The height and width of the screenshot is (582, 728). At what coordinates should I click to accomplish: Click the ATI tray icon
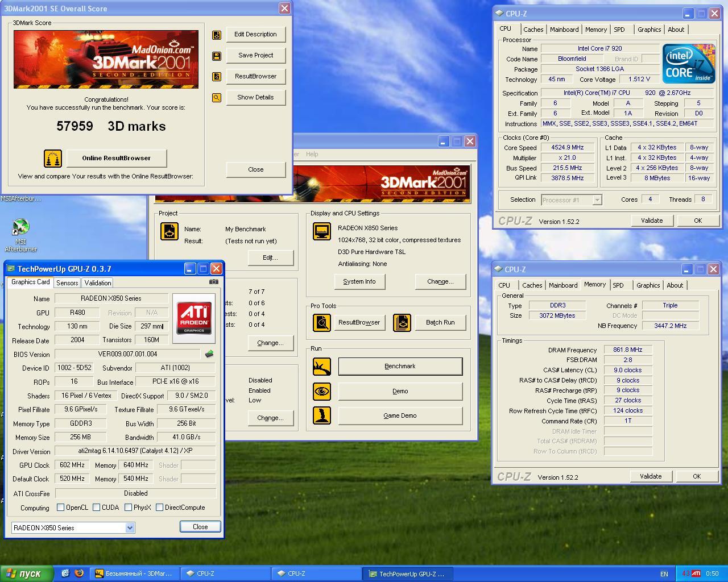695,573
